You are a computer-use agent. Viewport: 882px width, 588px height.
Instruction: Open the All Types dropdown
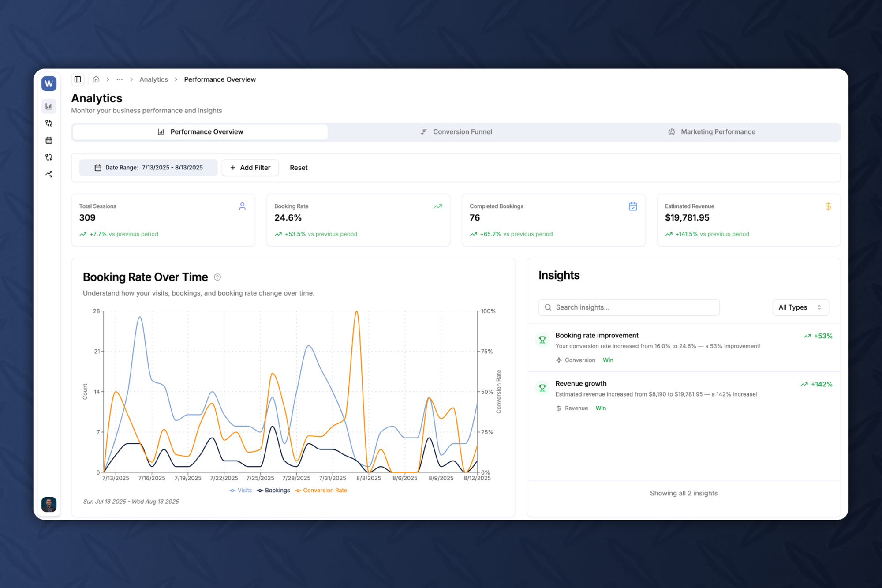tap(800, 307)
